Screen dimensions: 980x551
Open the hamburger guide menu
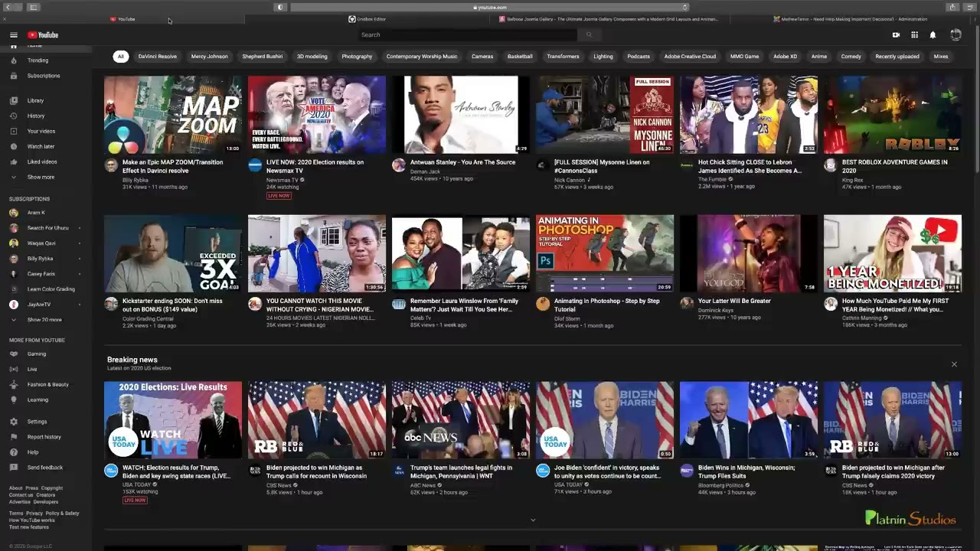(x=13, y=35)
